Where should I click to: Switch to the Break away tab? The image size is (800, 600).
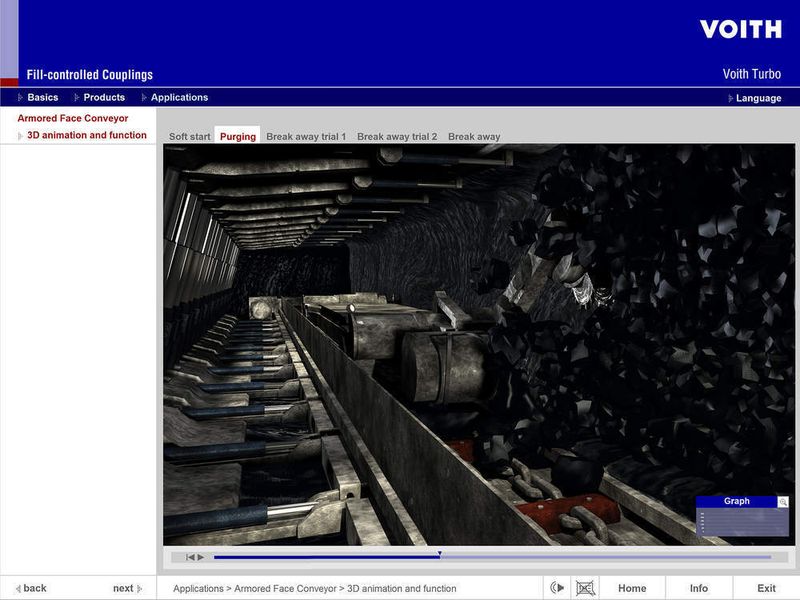coord(474,136)
